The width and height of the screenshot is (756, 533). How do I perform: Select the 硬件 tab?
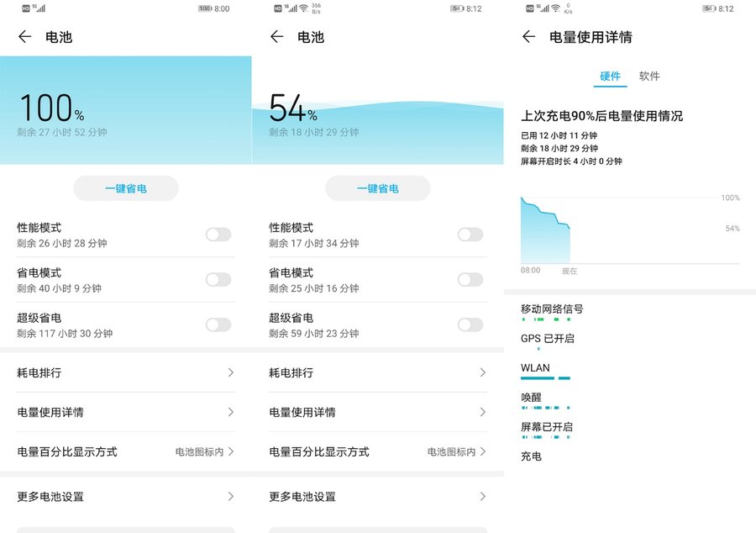[610, 77]
